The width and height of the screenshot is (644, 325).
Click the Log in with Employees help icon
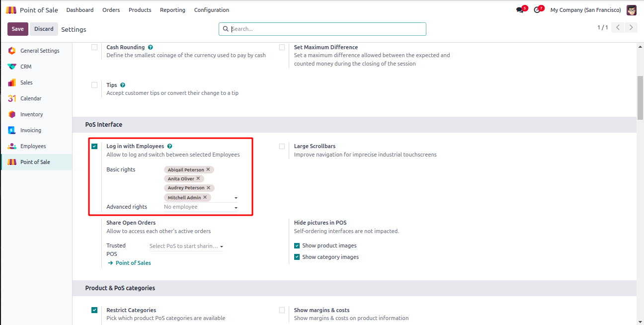click(x=170, y=146)
